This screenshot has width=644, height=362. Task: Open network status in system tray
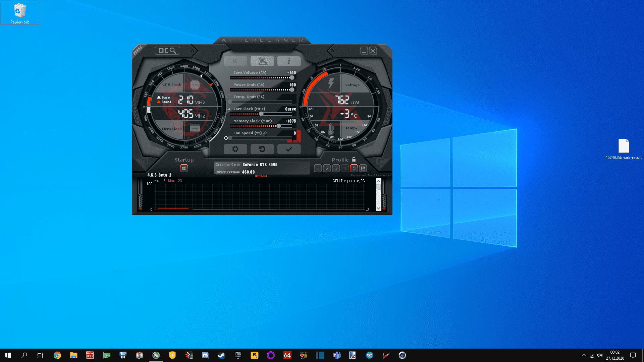[592, 355]
